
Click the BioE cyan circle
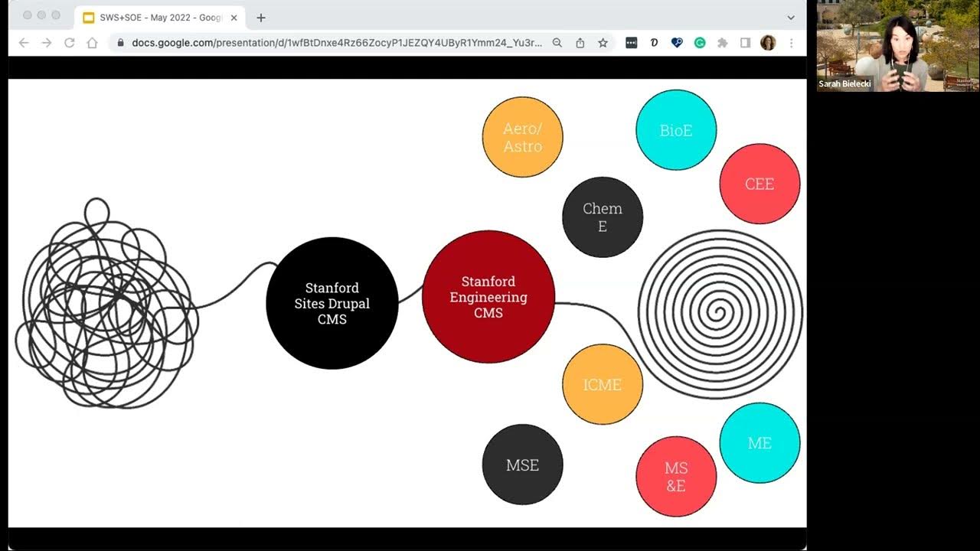[676, 130]
